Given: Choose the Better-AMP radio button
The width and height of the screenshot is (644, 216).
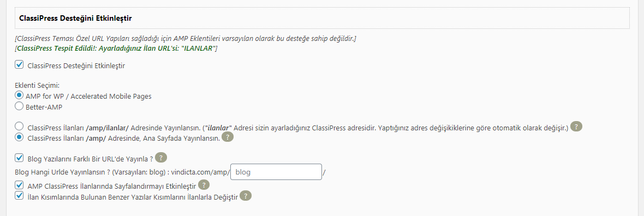Looking at the screenshot, I should click(x=19, y=106).
